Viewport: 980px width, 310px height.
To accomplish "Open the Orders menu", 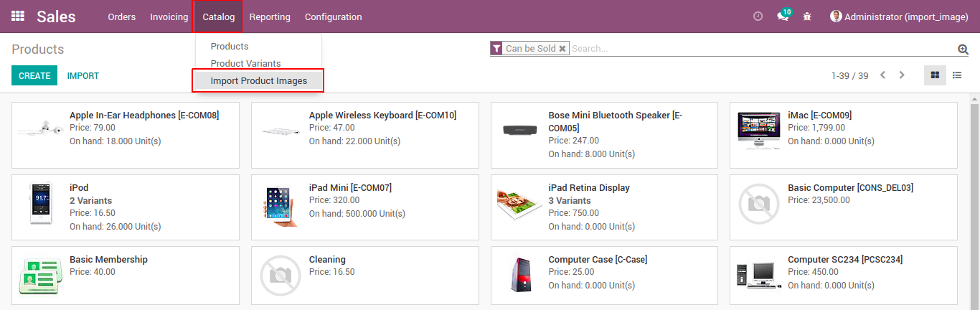I will 122,17.
